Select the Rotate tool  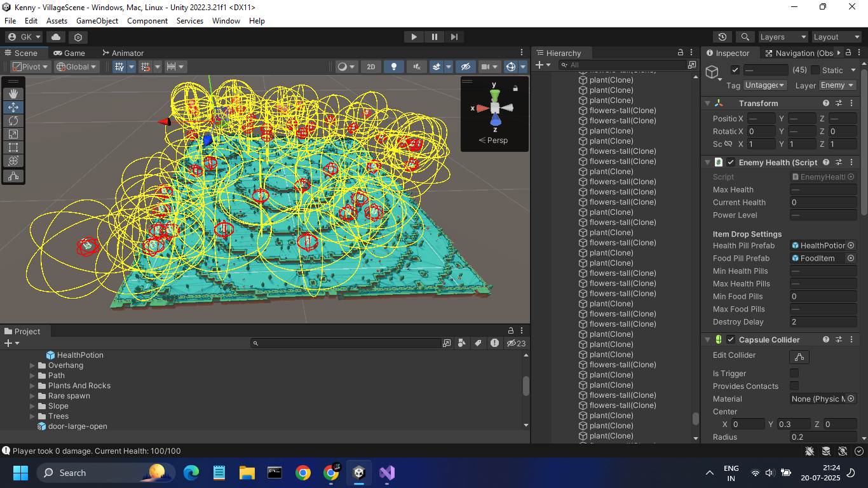[x=13, y=121]
